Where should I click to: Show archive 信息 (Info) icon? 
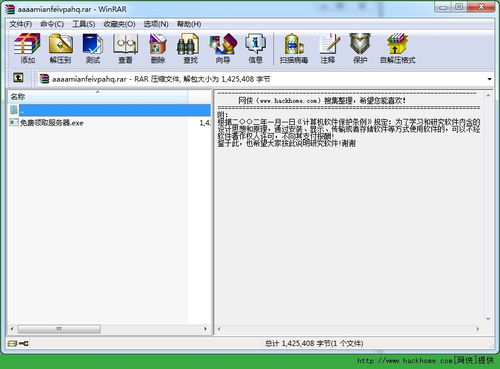click(255, 48)
